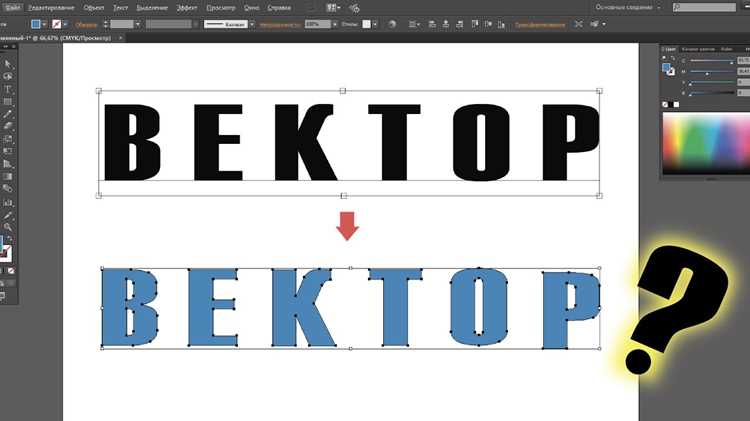
Task: Select the Direct Selection arrow tool
Action: [8, 64]
